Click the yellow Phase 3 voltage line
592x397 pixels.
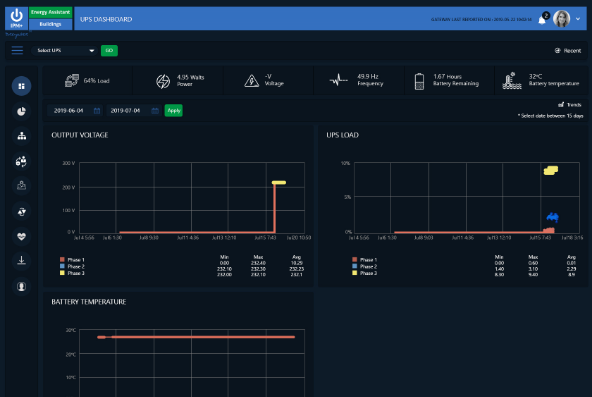[279, 183]
